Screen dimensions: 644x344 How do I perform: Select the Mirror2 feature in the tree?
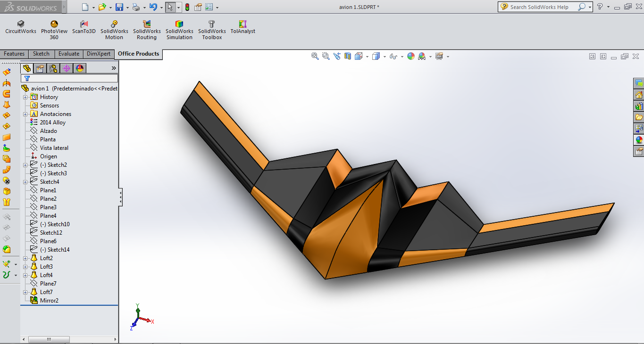click(49, 301)
